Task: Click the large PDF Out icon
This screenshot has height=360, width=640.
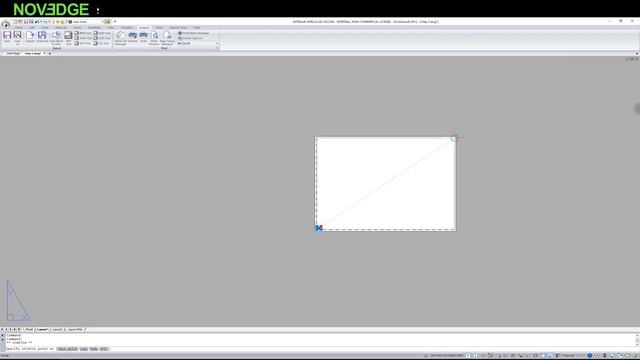Action: pos(68,38)
